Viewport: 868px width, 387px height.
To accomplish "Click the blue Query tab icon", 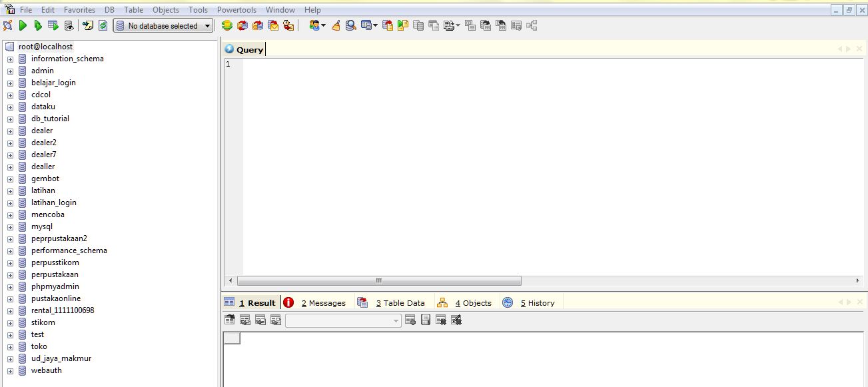I will pos(230,49).
